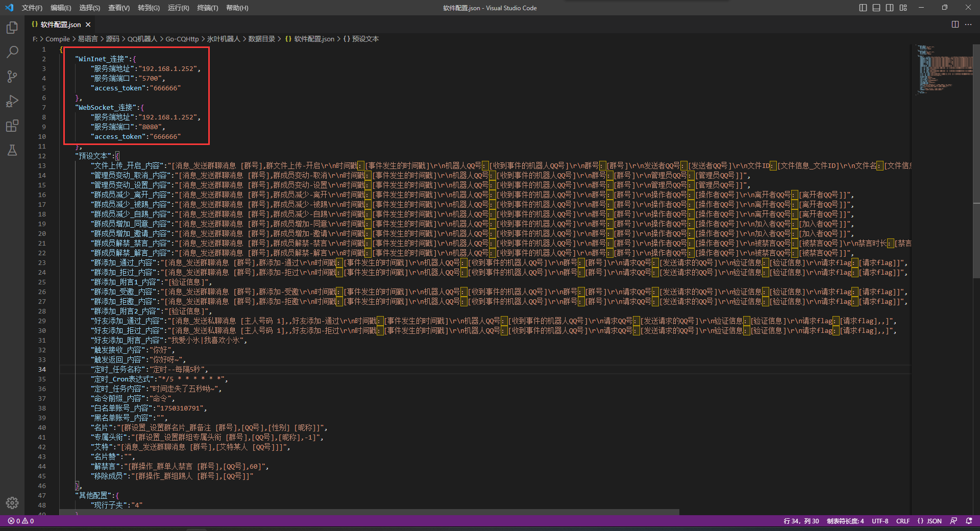The image size is (980, 531).
Task: Click the Go-CQHttp breadcrumb segment
Action: click(182, 39)
